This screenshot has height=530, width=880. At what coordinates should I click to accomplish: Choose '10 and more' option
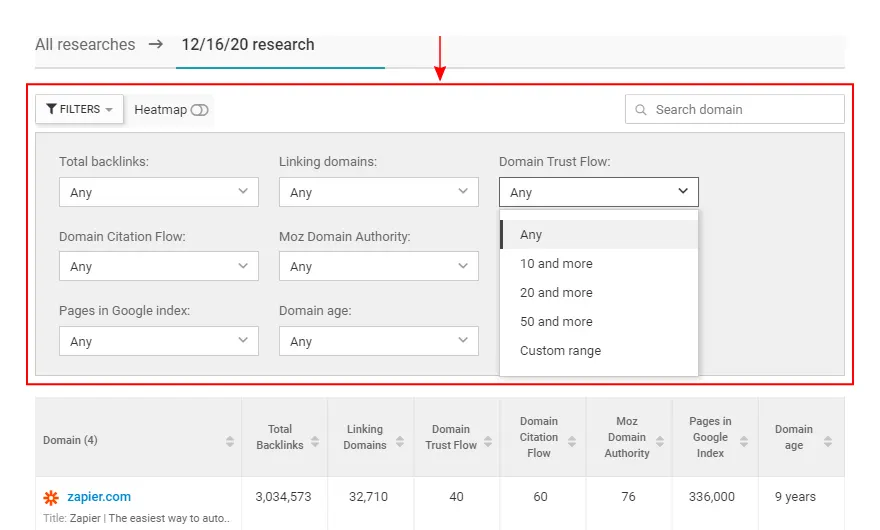coord(599,263)
